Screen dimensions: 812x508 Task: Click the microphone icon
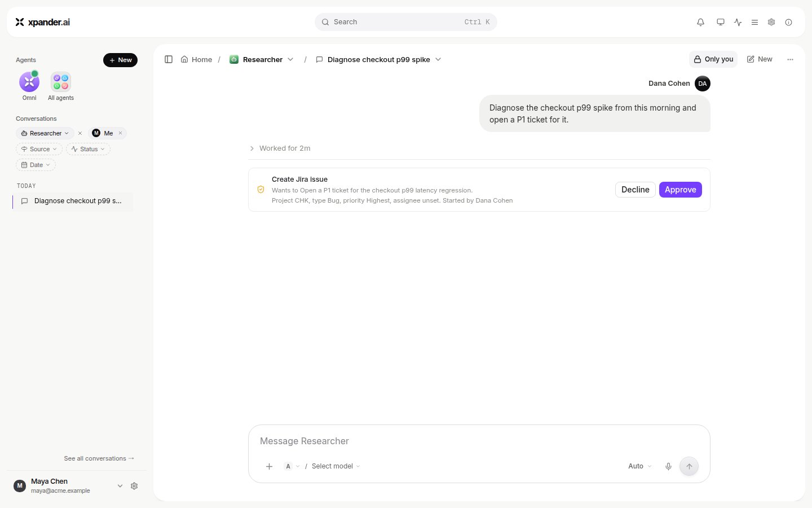coord(668,466)
